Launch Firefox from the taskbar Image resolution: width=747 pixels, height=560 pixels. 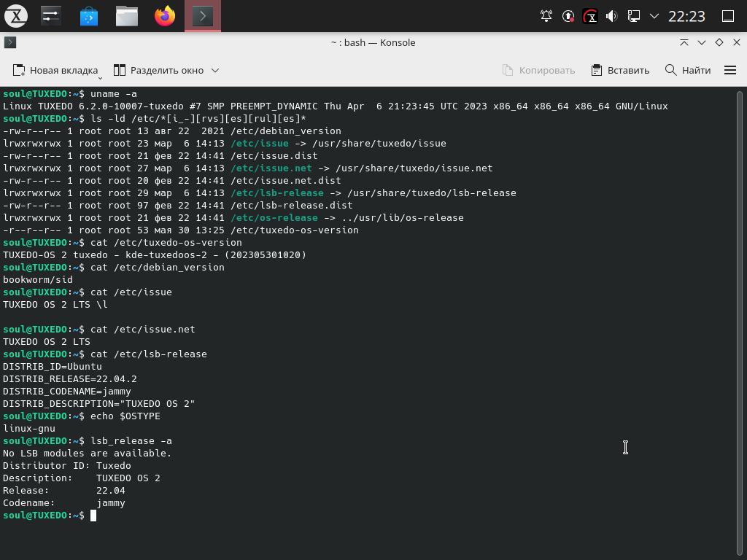point(165,16)
